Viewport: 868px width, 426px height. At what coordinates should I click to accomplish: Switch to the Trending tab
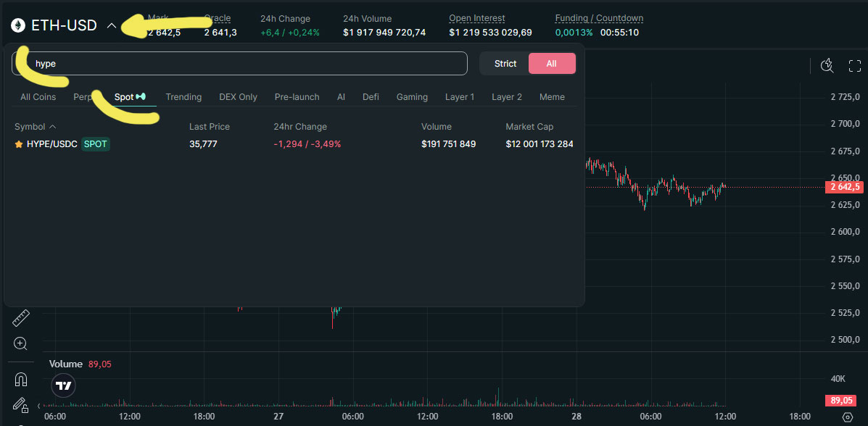[183, 97]
